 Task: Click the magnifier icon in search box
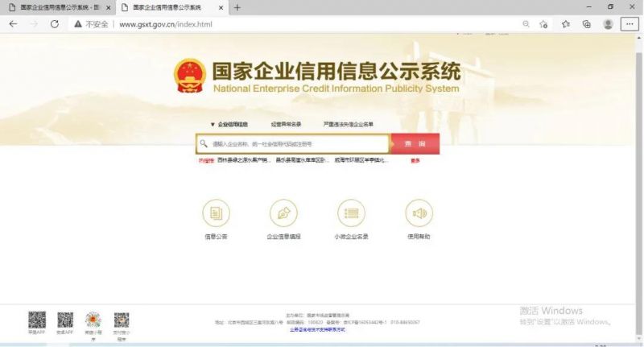click(x=204, y=143)
